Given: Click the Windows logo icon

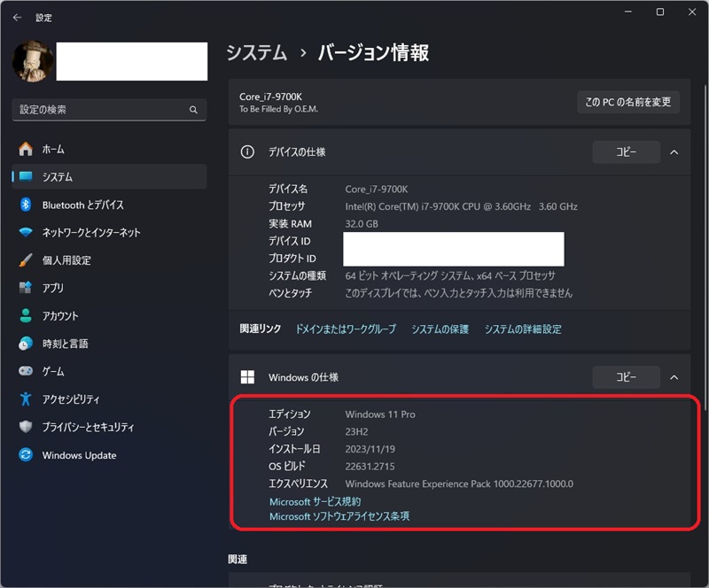Looking at the screenshot, I should pyautogui.click(x=247, y=377).
